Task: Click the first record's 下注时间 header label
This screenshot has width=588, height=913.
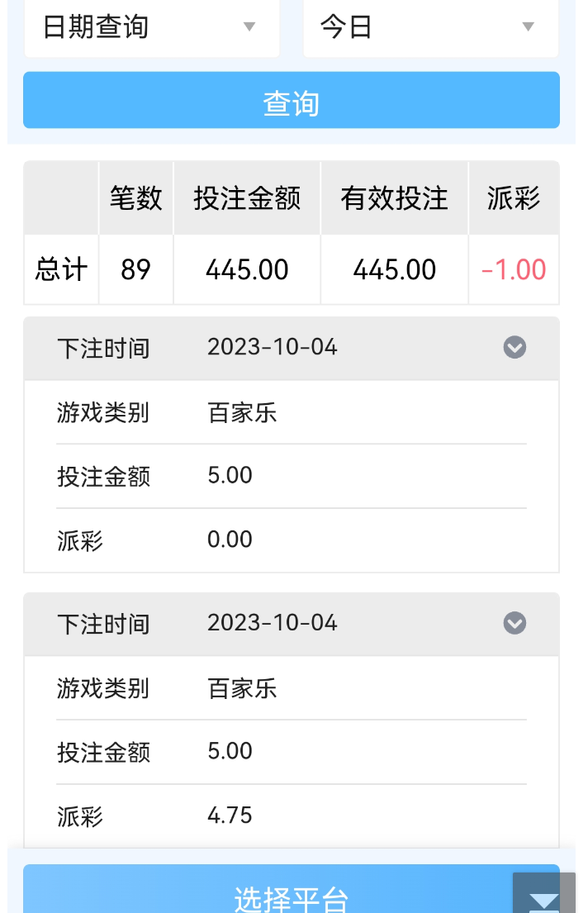Action: point(103,348)
